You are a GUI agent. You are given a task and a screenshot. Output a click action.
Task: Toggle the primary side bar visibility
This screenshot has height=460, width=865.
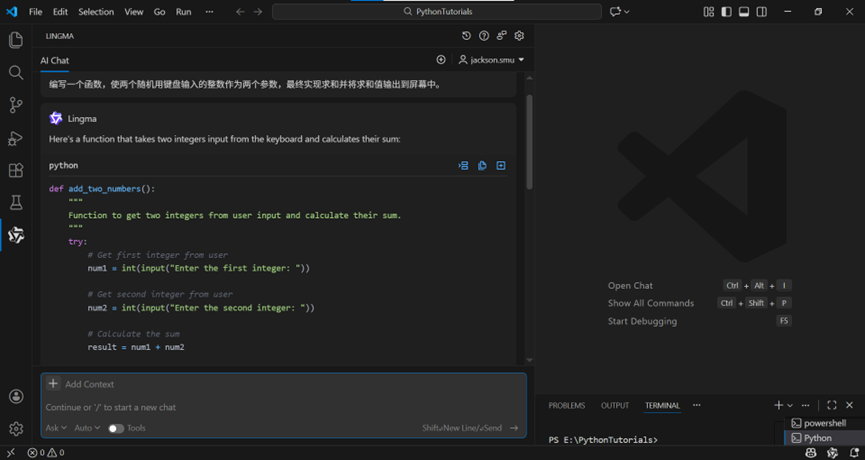pos(727,12)
